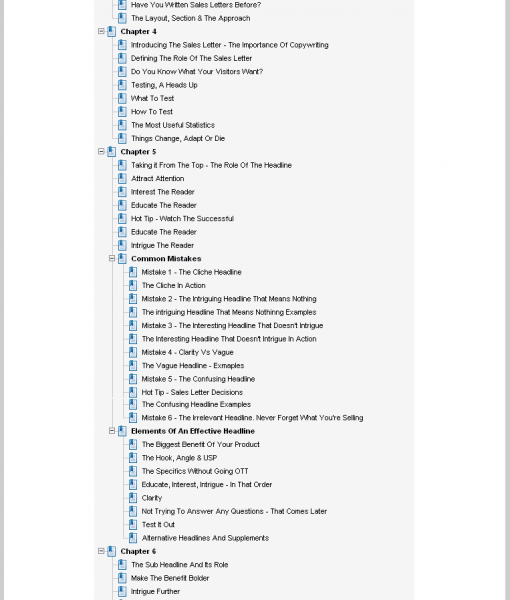
Task: Click the bookmark icon for Common Mistakes
Action: [122, 259]
